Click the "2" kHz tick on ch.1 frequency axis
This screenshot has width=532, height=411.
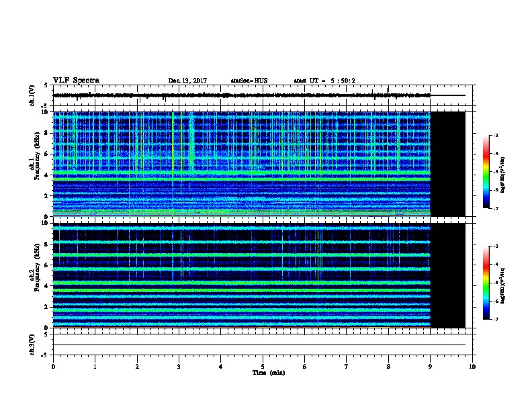[x=47, y=196]
